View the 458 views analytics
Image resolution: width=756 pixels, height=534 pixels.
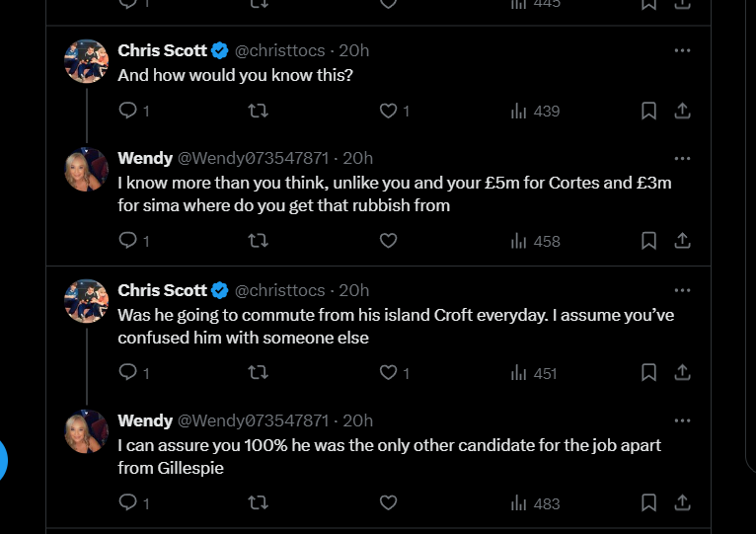[535, 241]
